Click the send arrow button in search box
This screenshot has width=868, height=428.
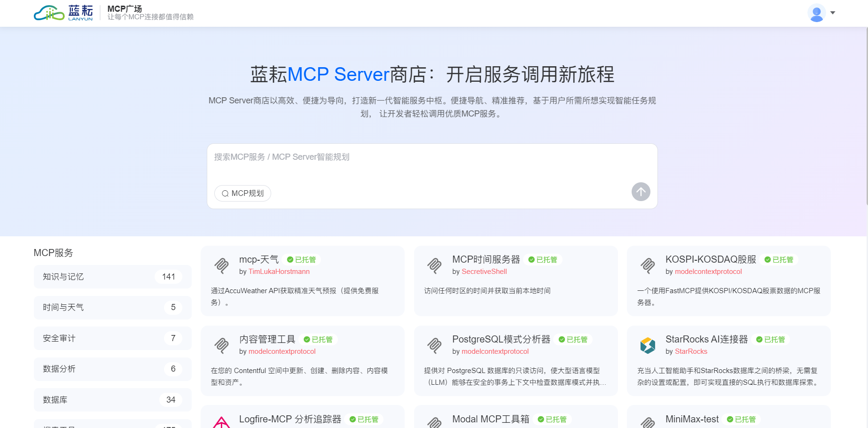pos(641,192)
